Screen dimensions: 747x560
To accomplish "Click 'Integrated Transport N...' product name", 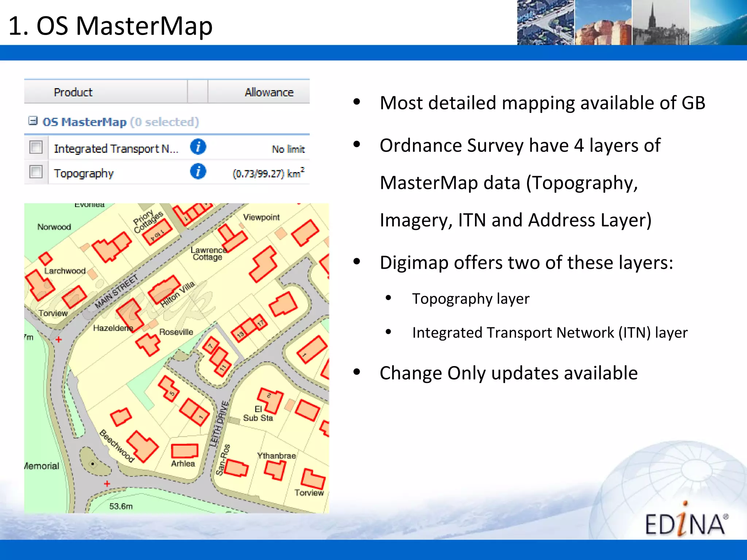I will tap(116, 149).
